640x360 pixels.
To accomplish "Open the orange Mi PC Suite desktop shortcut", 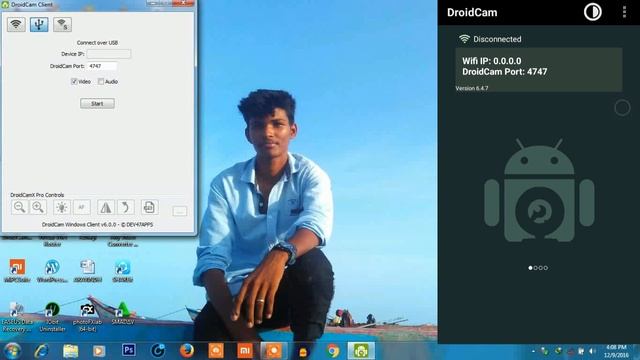I will 17,271.
